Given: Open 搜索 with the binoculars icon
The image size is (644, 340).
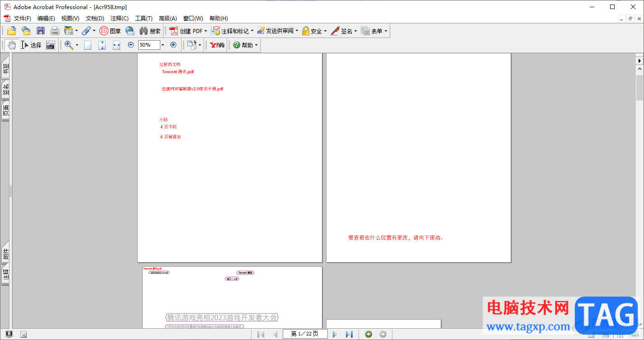Looking at the screenshot, I should pos(150,31).
